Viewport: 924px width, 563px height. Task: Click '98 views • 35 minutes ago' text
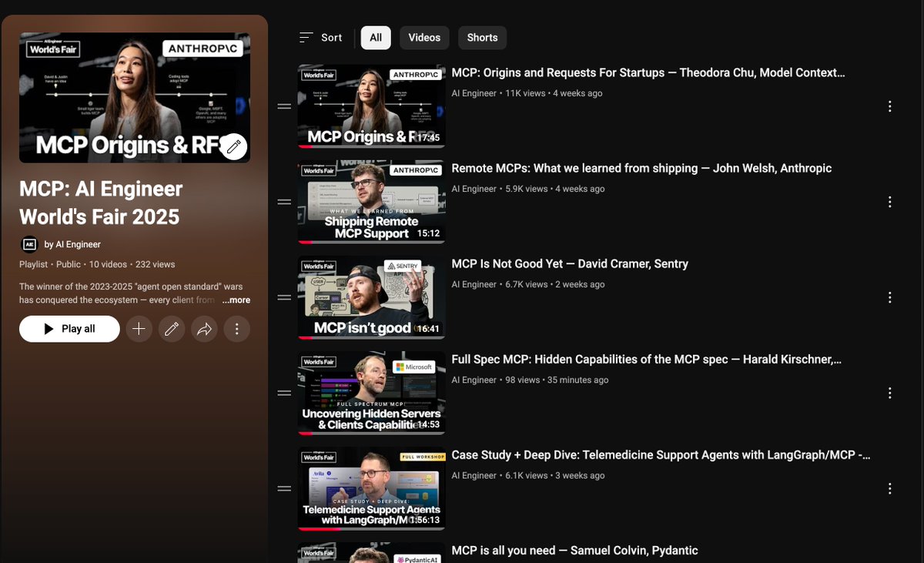click(557, 380)
